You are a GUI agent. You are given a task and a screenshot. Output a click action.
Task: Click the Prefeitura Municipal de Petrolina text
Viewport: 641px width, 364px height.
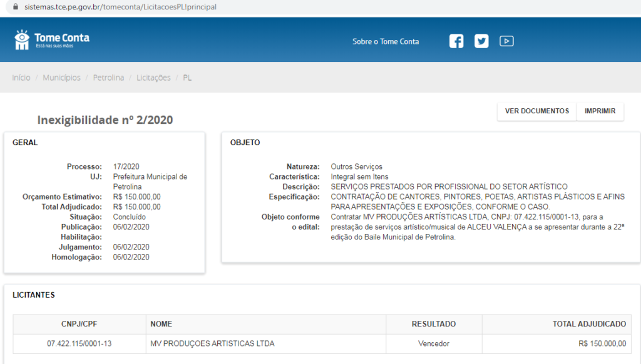(150, 182)
